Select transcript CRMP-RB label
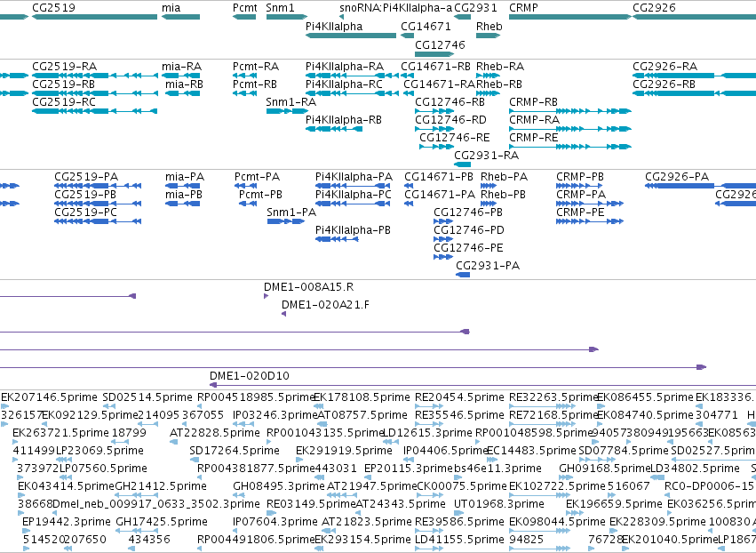The height and width of the screenshot is (553, 756). (x=534, y=102)
